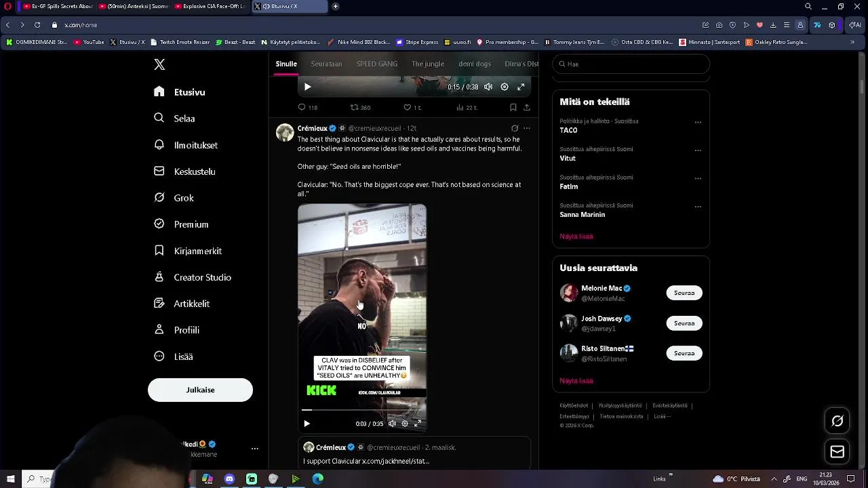Screen dimensions: 868x488
Task: Open Selaa explore page
Action: click(x=174, y=118)
